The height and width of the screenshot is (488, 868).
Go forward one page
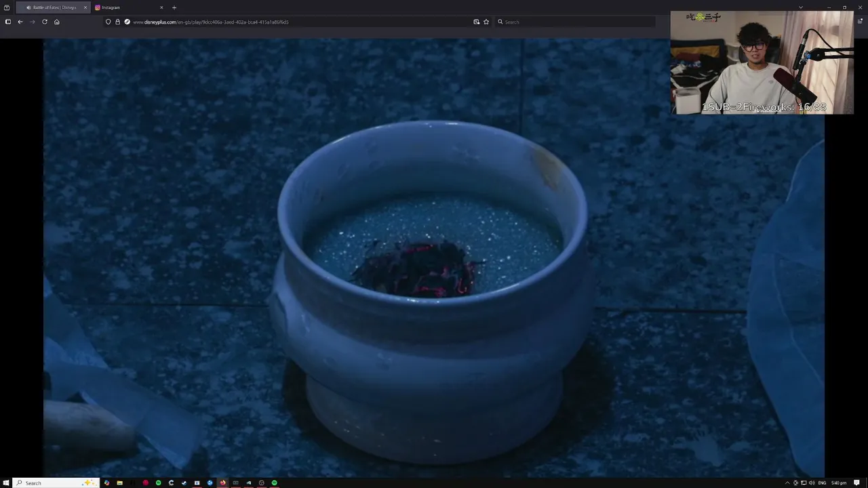tap(33, 22)
